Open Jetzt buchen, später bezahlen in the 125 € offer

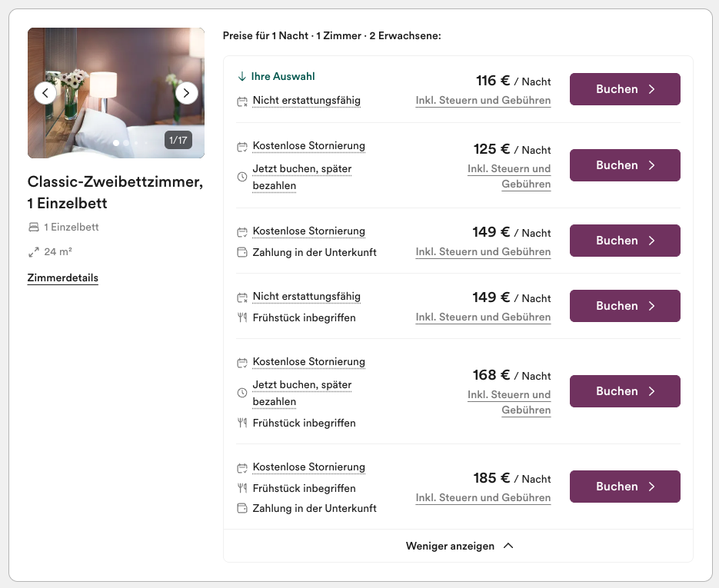(302, 177)
